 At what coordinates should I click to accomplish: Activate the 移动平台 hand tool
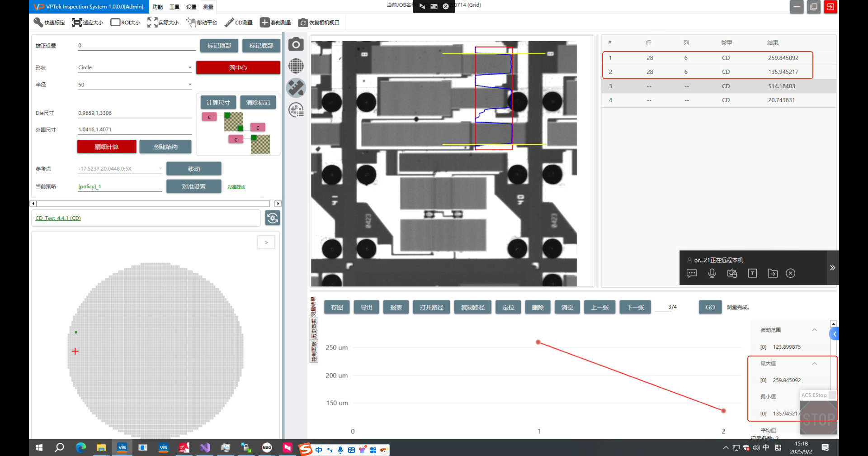tap(202, 23)
